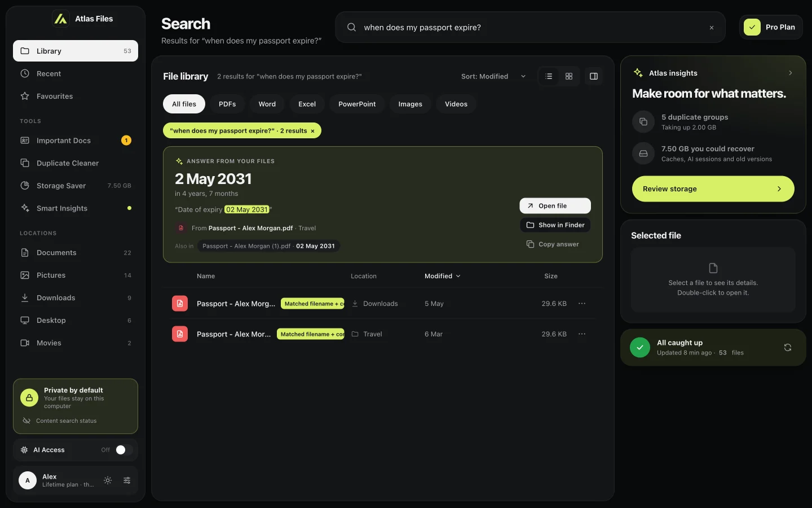This screenshot has height=508, width=812.
Task: Open Smart Insights
Action: [76, 208]
